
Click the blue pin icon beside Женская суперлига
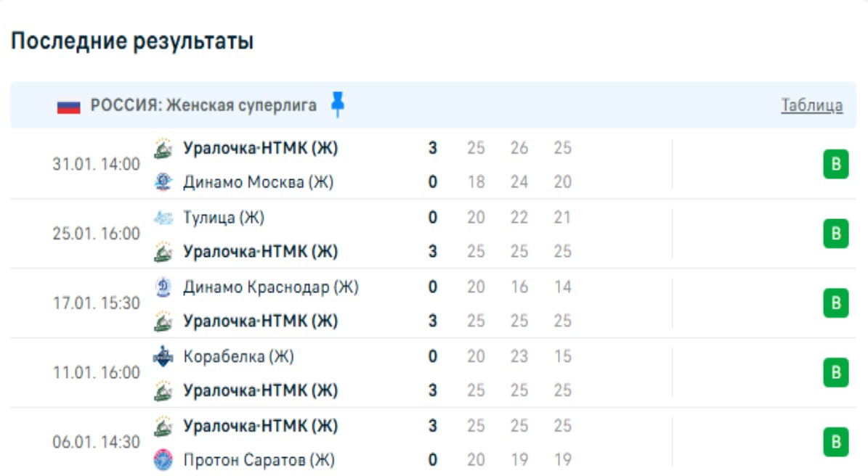click(337, 104)
